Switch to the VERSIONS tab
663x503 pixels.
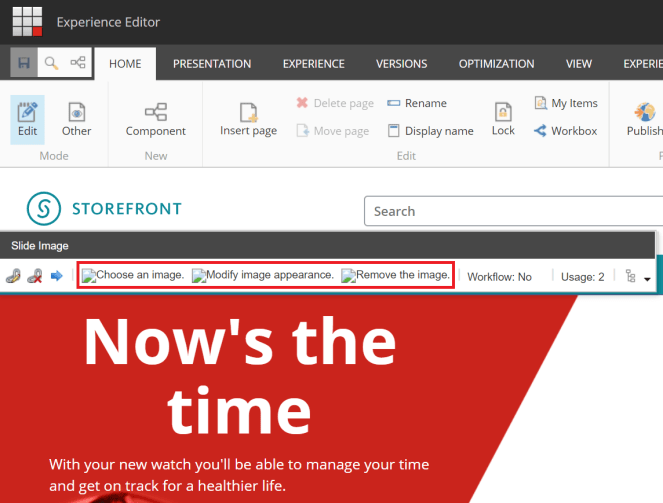(x=401, y=64)
